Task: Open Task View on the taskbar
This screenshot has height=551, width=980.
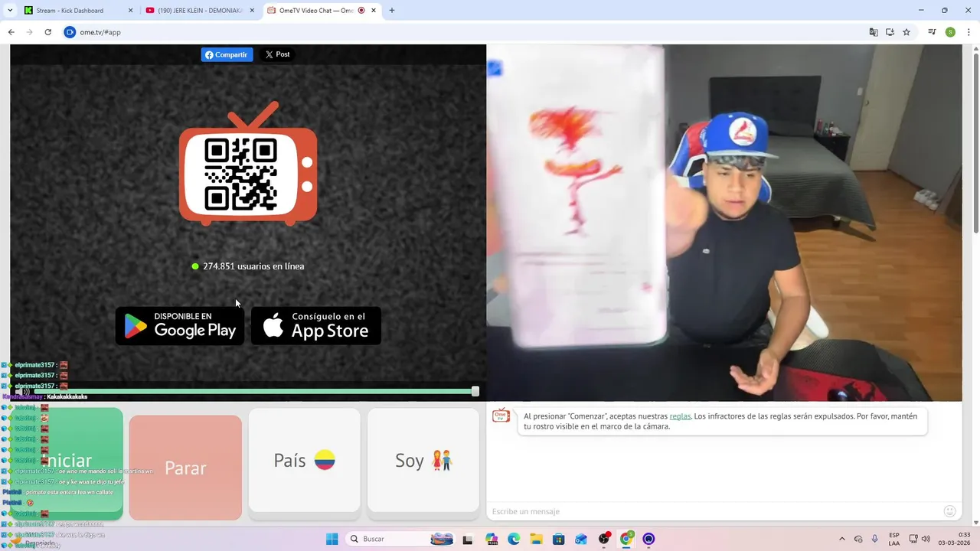Action: [468, 539]
